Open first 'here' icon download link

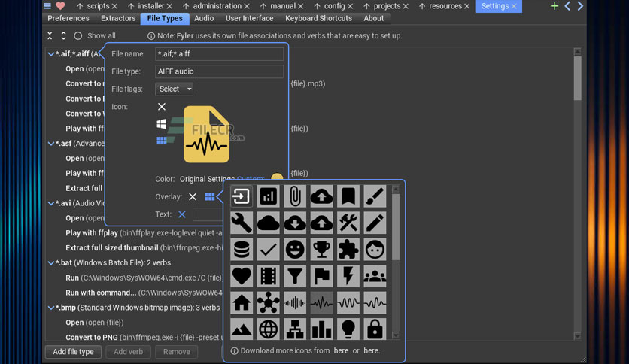pyautogui.click(x=341, y=350)
